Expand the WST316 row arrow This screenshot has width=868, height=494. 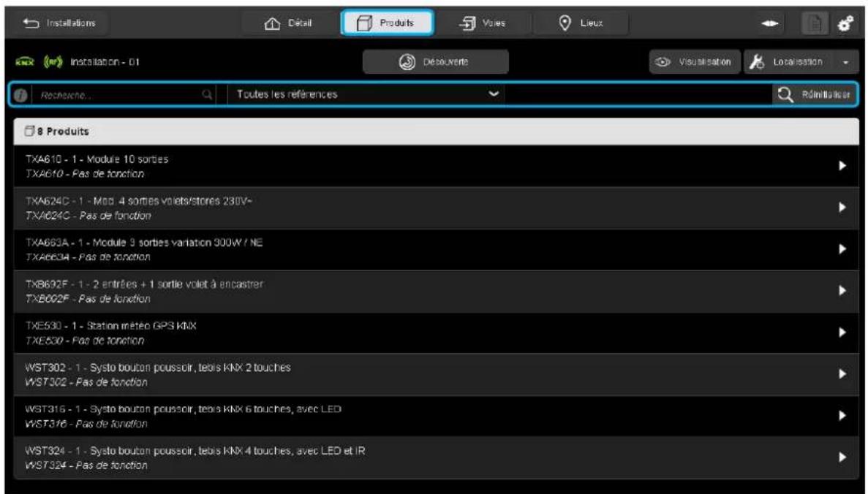[842, 416]
